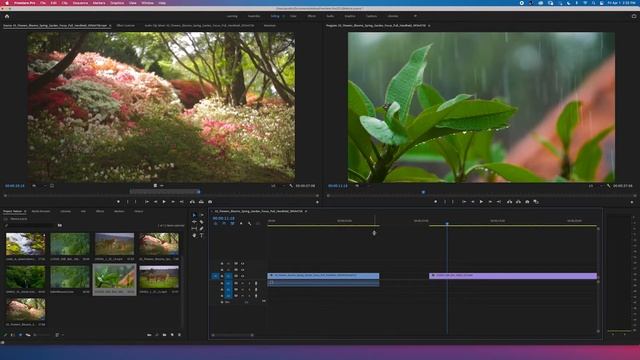This screenshot has width=640, height=360.
Task: Select the Pen tool
Action: tap(202, 229)
